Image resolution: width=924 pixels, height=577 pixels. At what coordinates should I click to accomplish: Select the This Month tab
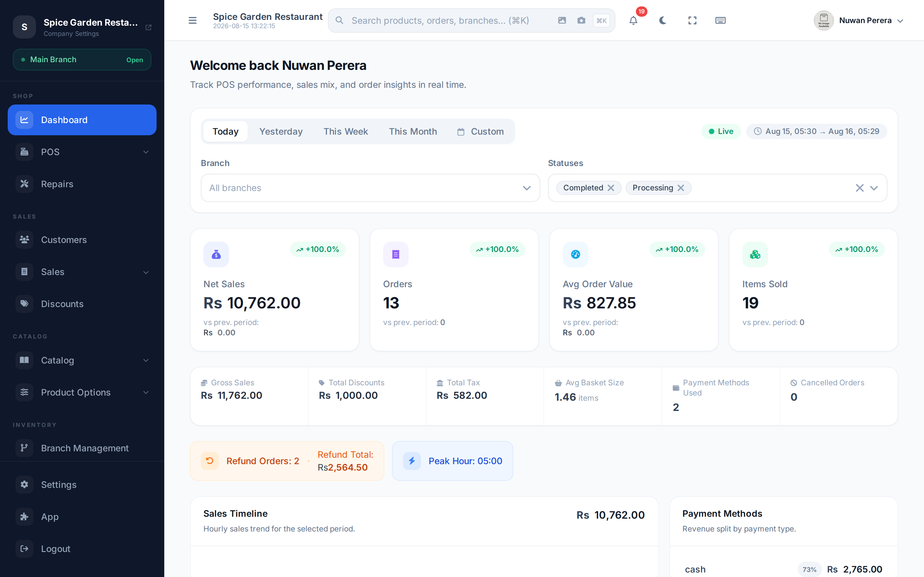click(413, 131)
